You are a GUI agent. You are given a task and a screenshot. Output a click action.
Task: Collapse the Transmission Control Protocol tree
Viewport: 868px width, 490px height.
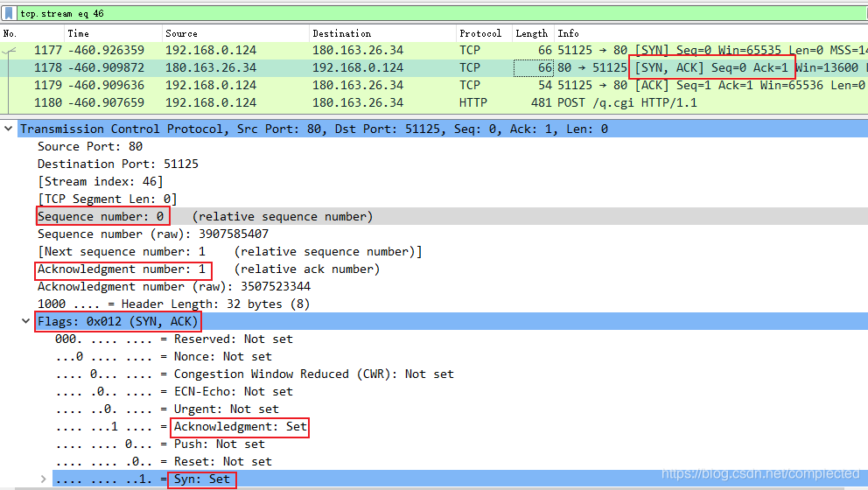pos(8,129)
